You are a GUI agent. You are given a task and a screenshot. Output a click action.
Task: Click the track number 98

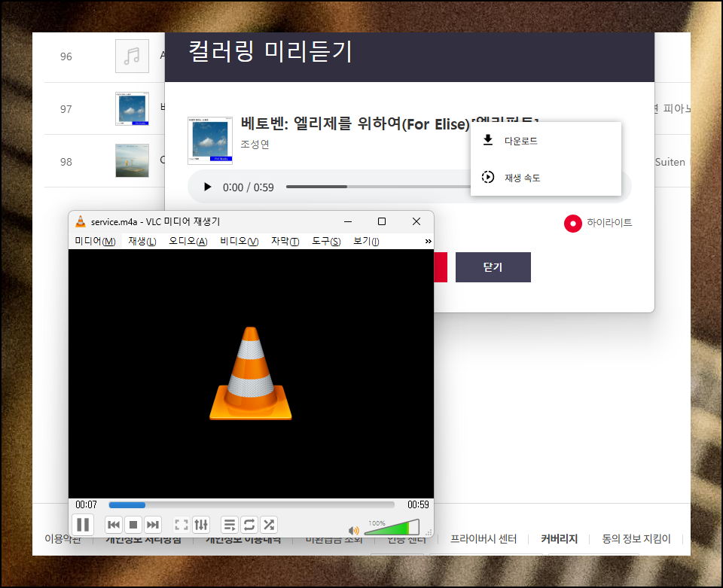[66, 162]
